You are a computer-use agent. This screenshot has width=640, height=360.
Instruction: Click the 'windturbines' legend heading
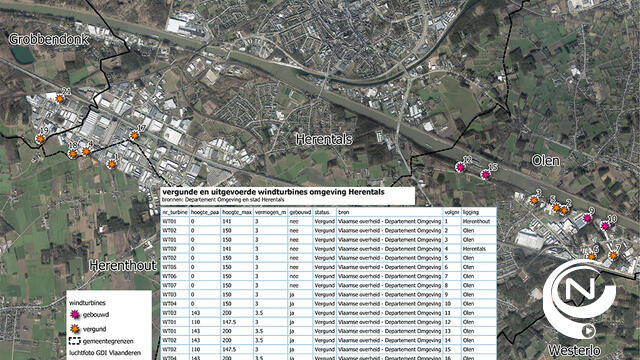tap(87, 303)
